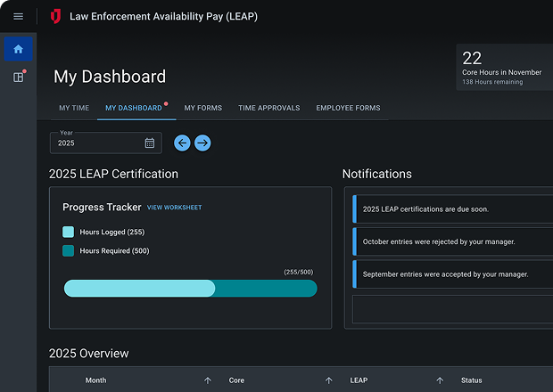Go to previous year arrow button
This screenshot has width=553, height=392.
[x=182, y=143]
